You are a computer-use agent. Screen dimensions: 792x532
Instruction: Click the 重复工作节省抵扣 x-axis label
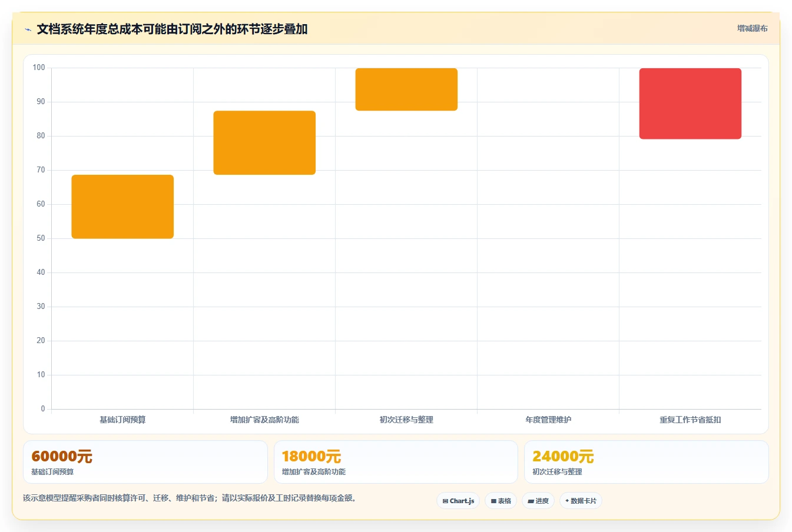click(x=690, y=420)
